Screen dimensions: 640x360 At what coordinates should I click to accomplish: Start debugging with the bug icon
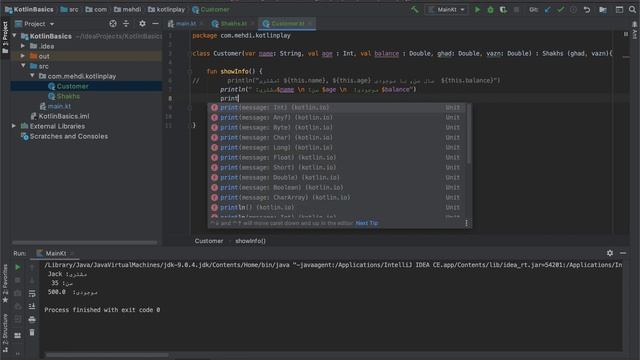point(490,9)
